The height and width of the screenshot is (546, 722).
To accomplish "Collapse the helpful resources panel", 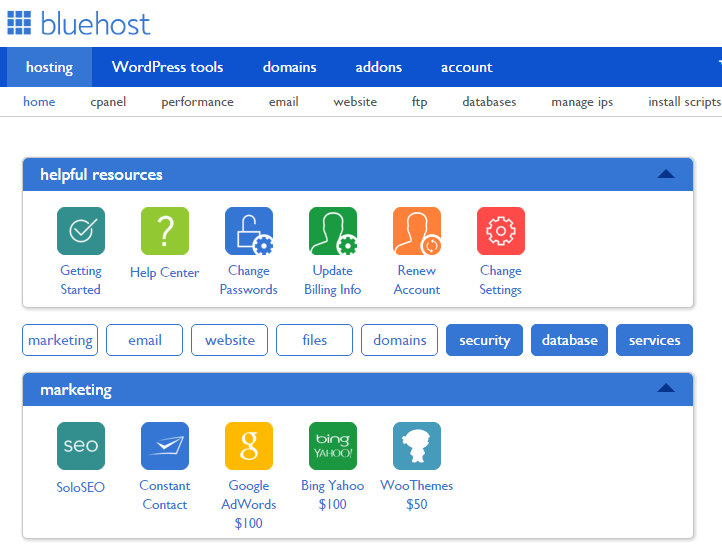I will pyautogui.click(x=666, y=174).
